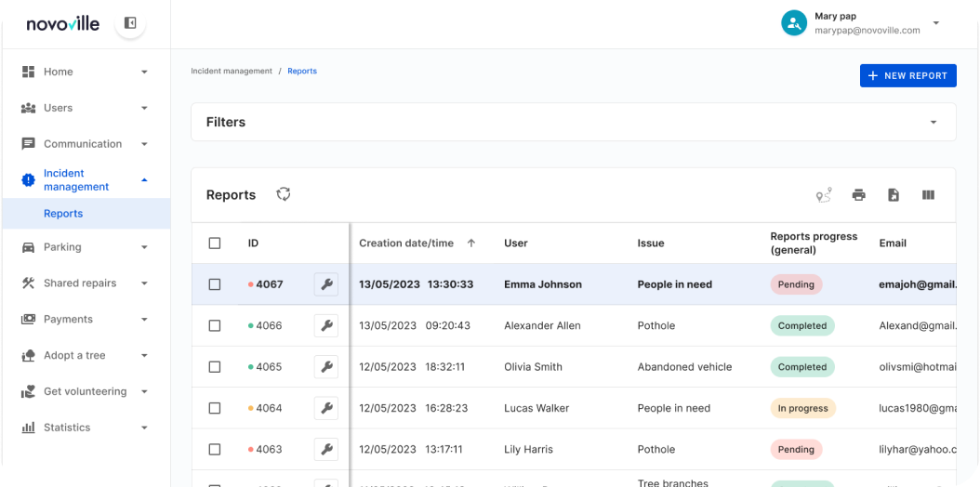Open the Mary pap account dropdown
Viewport: 980px width, 487px height.
coord(935,23)
